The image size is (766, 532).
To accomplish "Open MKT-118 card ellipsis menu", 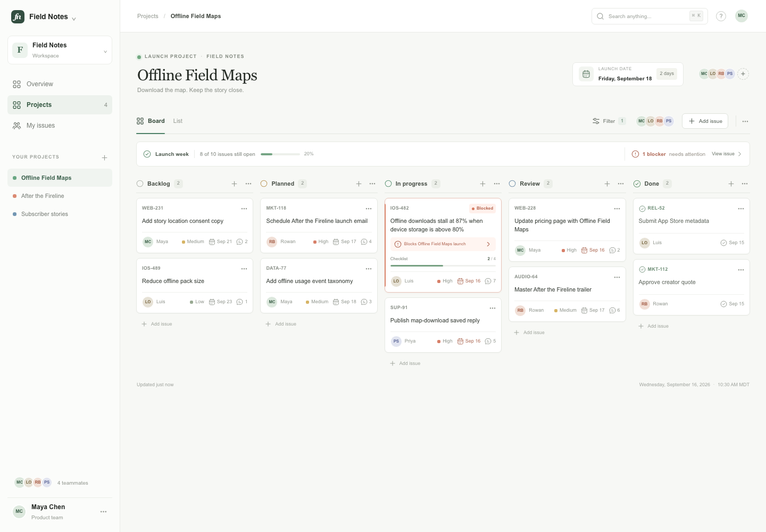I will [x=369, y=209].
